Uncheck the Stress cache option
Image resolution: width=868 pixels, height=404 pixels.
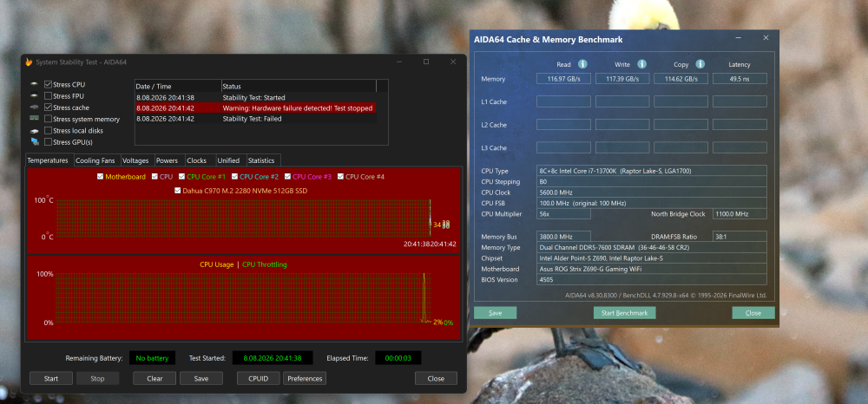pyautogui.click(x=48, y=108)
